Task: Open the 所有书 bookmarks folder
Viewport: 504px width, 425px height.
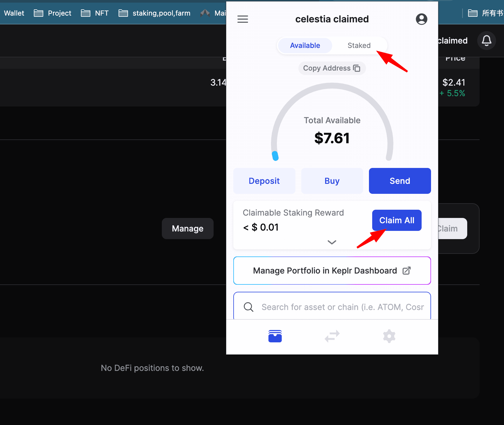Action: [485, 13]
